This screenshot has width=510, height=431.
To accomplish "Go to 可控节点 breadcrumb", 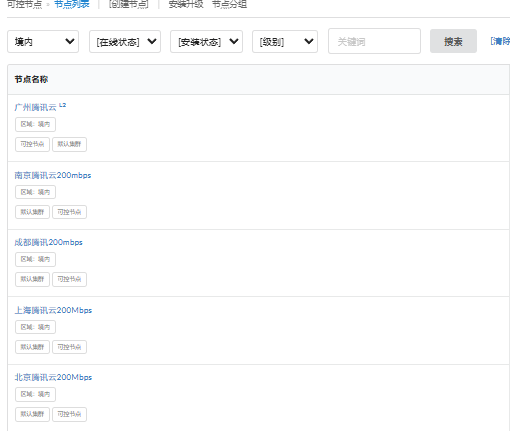I will tap(25, 4).
